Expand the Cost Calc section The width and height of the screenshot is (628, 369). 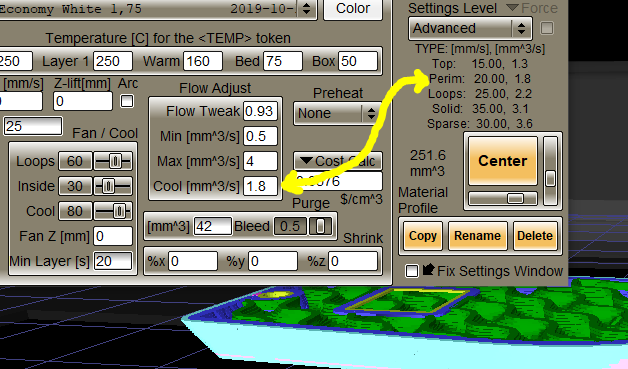pos(337,161)
